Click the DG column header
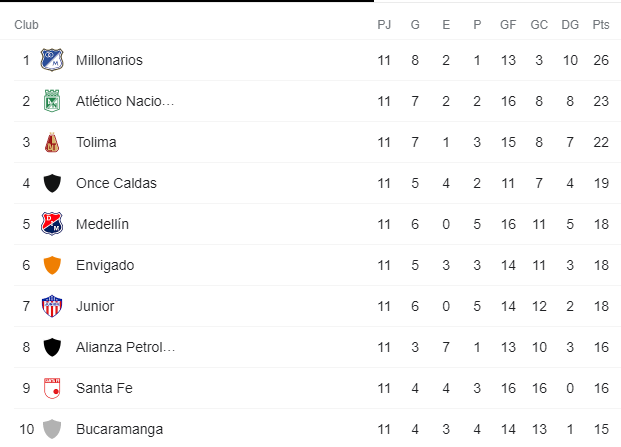The width and height of the screenshot is (621, 447). 570,25
